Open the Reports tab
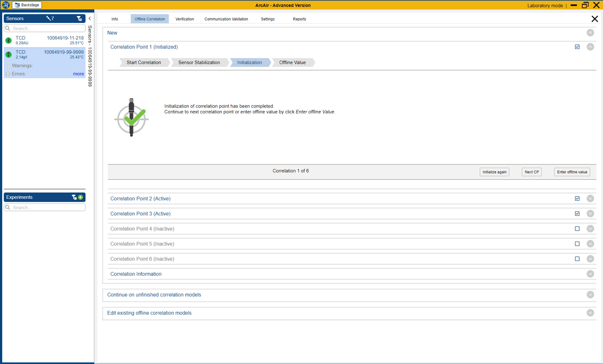The width and height of the screenshot is (603, 364). [x=299, y=19]
